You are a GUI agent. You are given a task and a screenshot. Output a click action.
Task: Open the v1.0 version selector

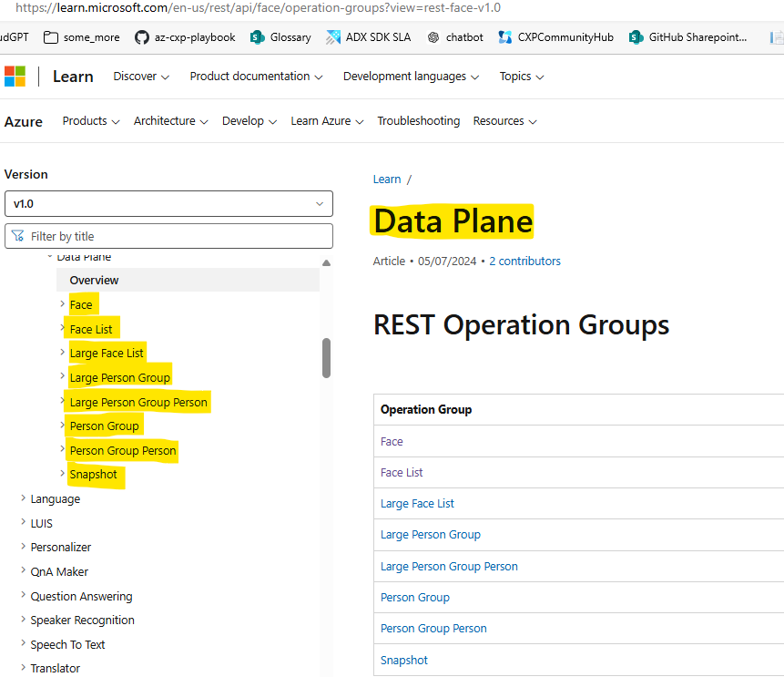click(168, 204)
